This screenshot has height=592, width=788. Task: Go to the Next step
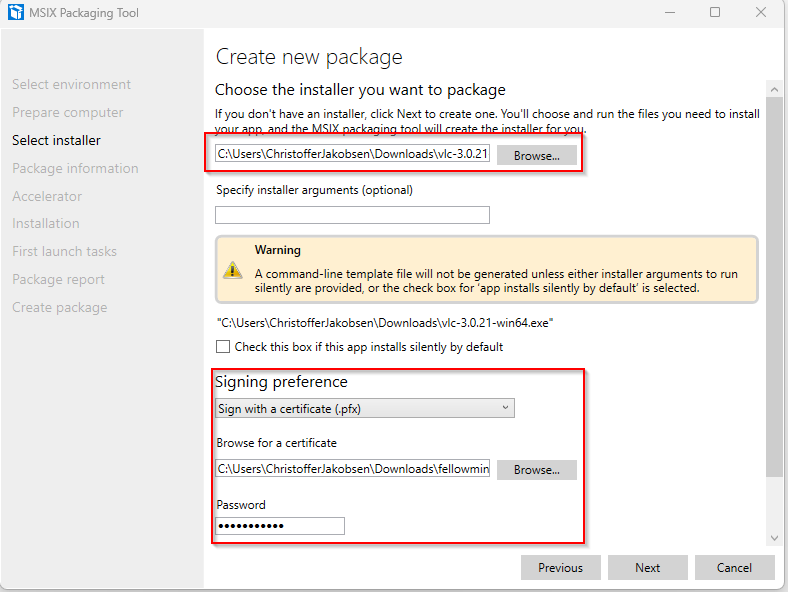point(647,567)
